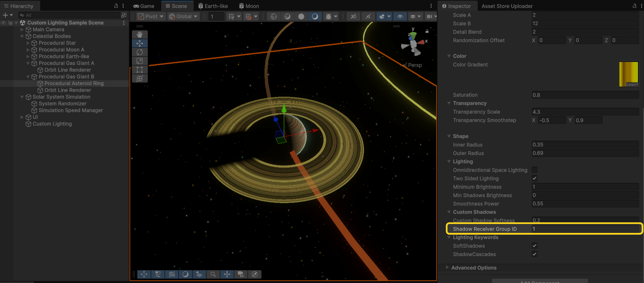
Task: Select System Randomizer object
Action: [62, 103]
